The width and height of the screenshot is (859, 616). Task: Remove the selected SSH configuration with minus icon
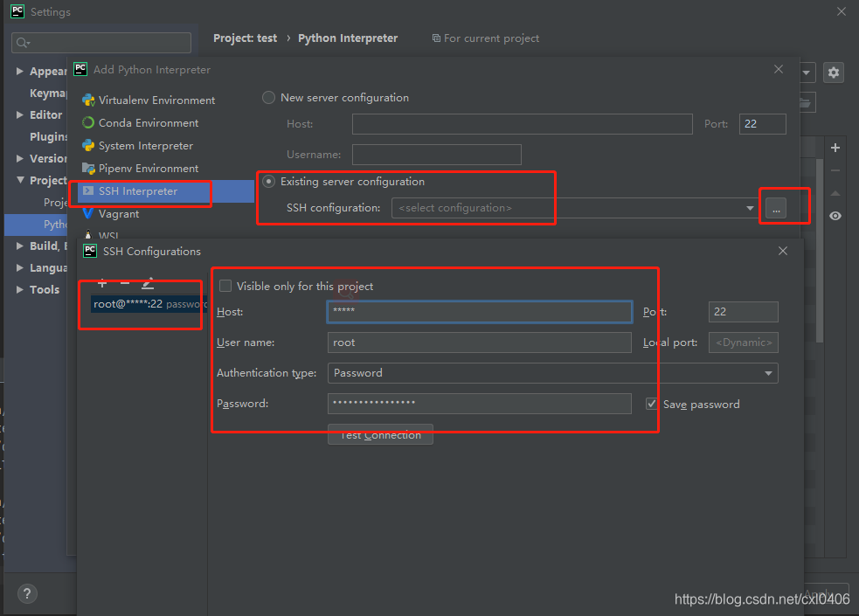coord(125,283)
